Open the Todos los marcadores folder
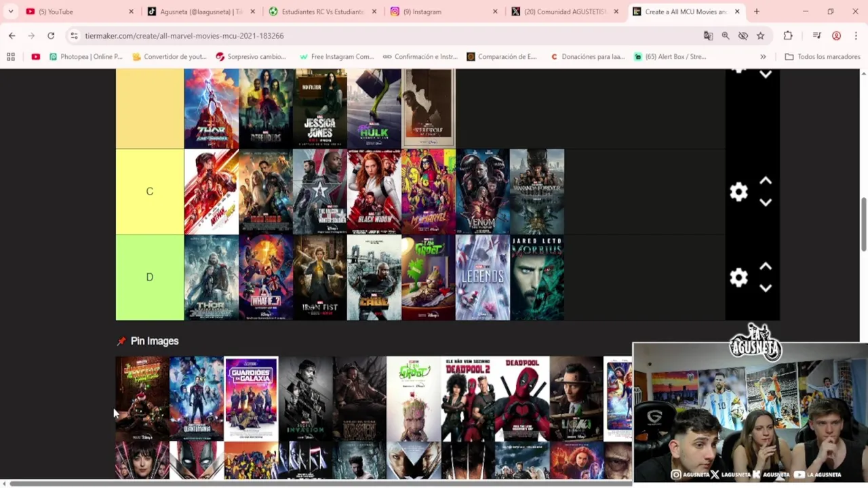The image size is (868, 488). tap(823, 57)
